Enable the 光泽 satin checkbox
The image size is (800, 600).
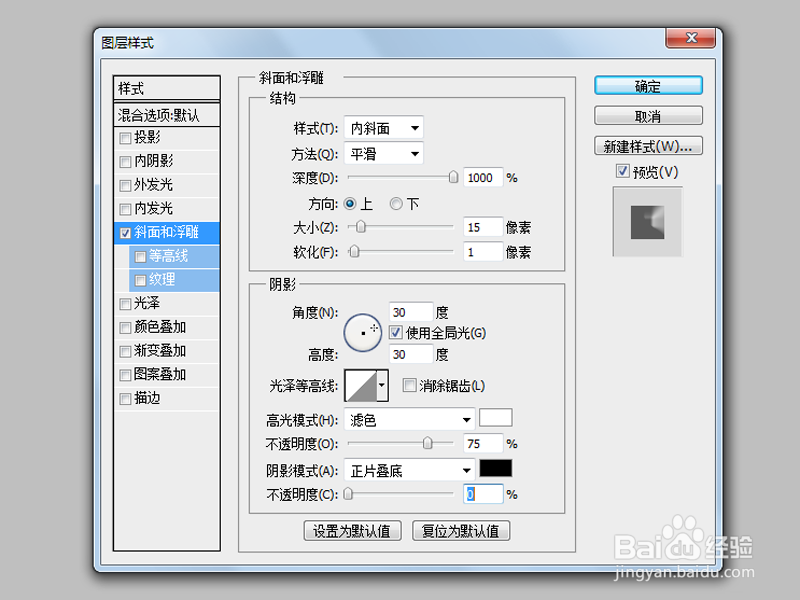point(125,304)
